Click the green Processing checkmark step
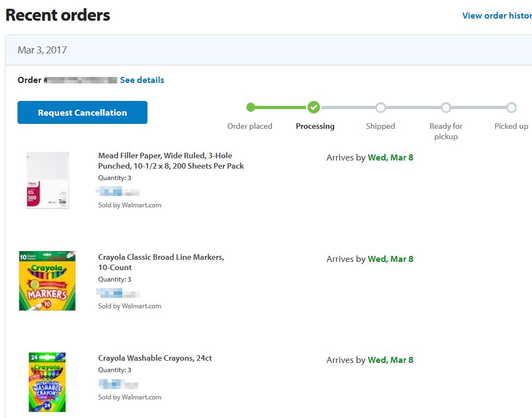The width and height of the screenshot is (532, 418). tap(314, 108)
